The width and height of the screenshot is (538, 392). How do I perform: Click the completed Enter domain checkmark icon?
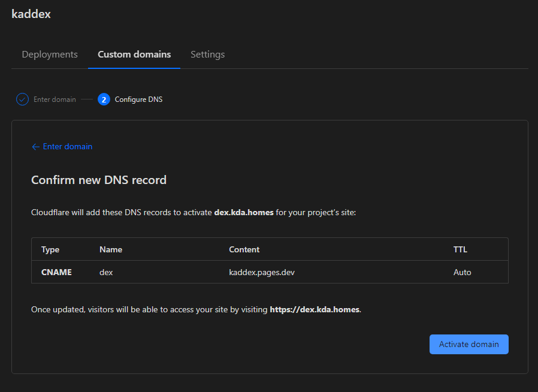[22, 99]
